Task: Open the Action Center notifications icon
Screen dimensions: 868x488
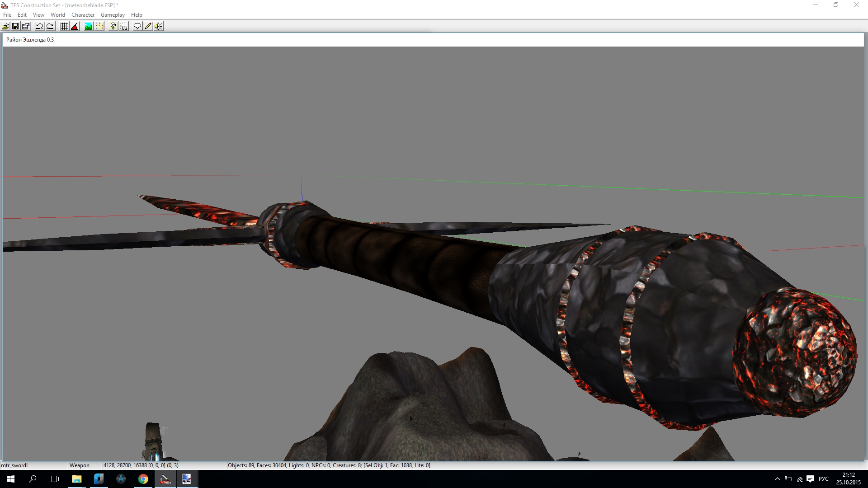Action: click(810, 479)
